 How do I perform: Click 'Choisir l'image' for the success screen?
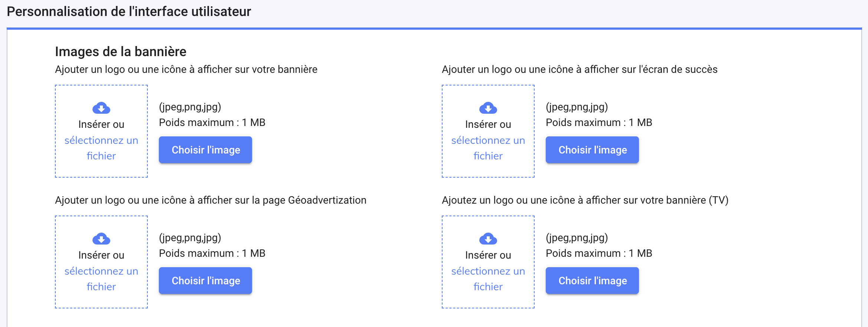tap(592, 150)
